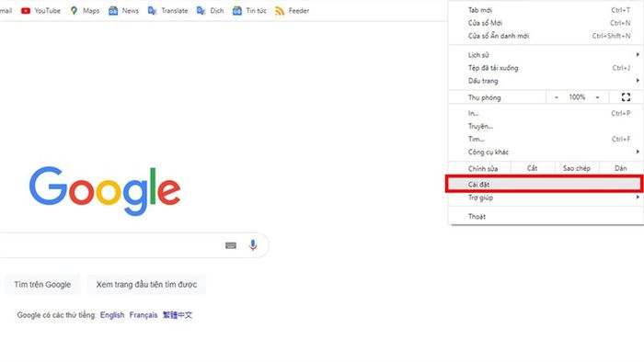Choose Thoát to exit Chrome
Viewport: 644px width, 362px height.
(546, 217)
